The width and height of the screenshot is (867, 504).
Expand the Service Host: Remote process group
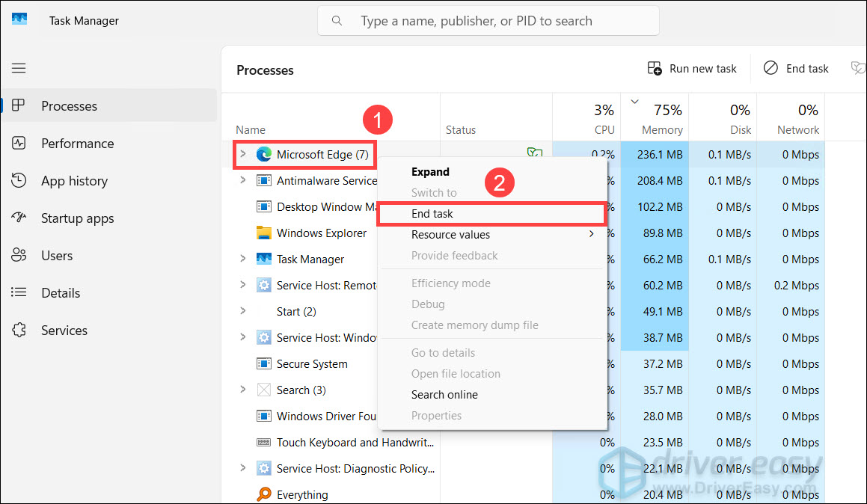(242, 285)
